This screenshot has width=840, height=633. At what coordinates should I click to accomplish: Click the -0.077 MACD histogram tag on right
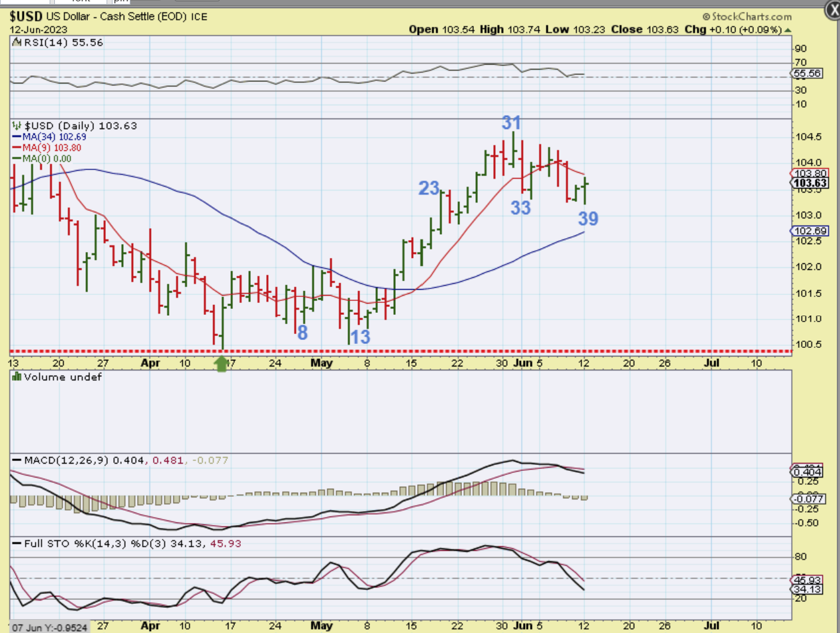pyautogui.click(x=808, y=499)
